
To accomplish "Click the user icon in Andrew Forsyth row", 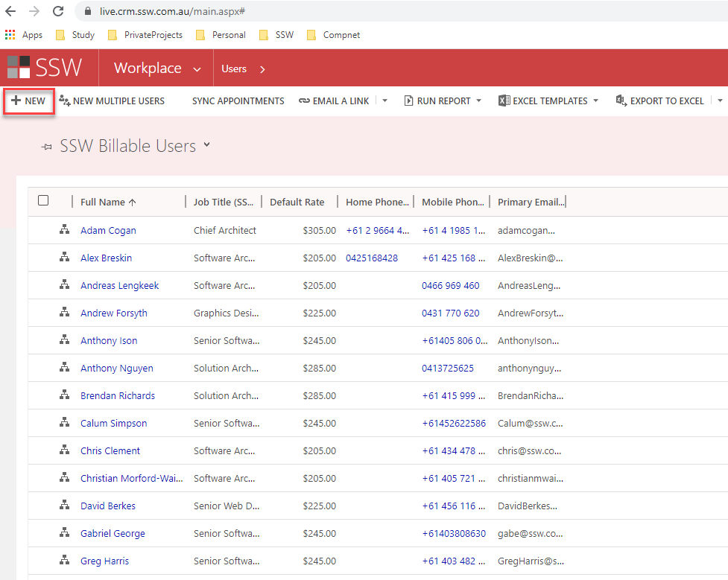I will (65, 312).
